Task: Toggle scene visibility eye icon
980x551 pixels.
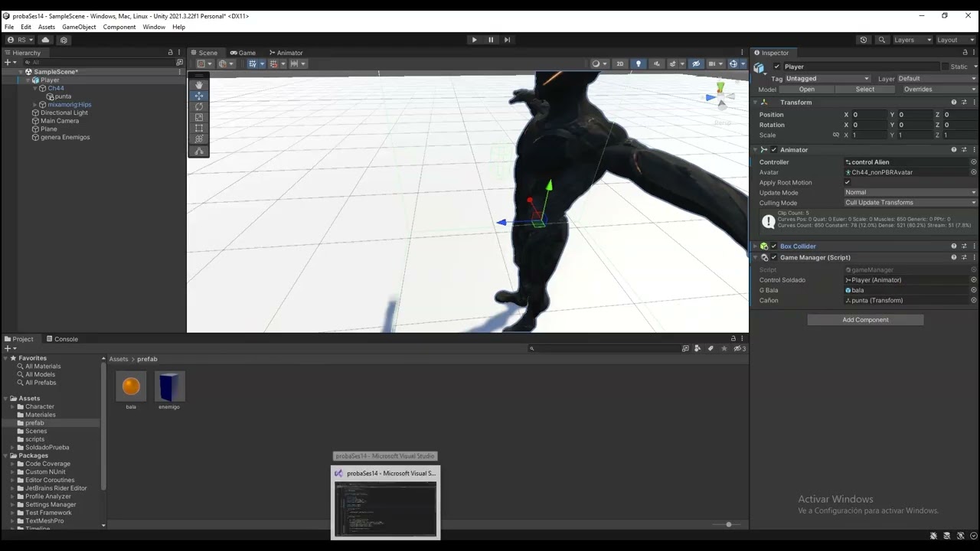Action: click(x=696, y=64)
